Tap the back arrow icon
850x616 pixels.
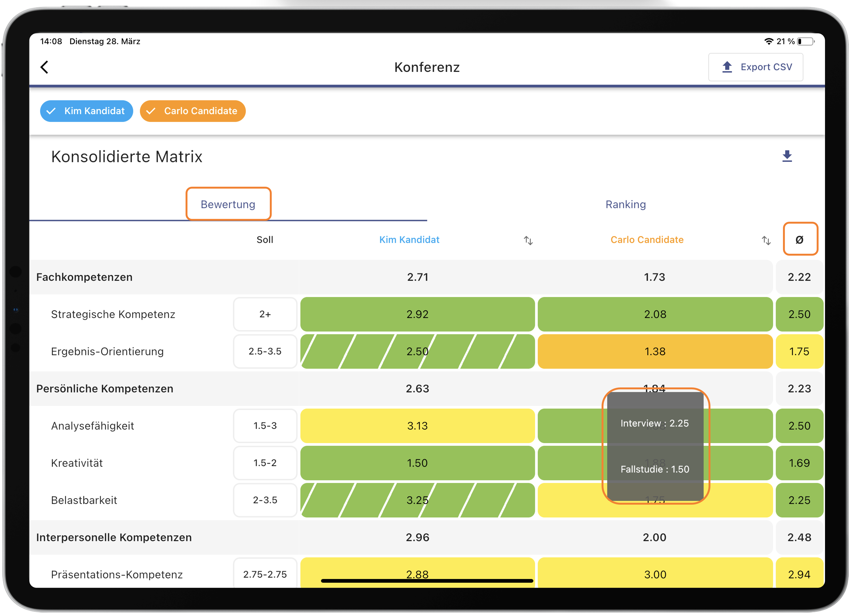[x=45, y=67]
